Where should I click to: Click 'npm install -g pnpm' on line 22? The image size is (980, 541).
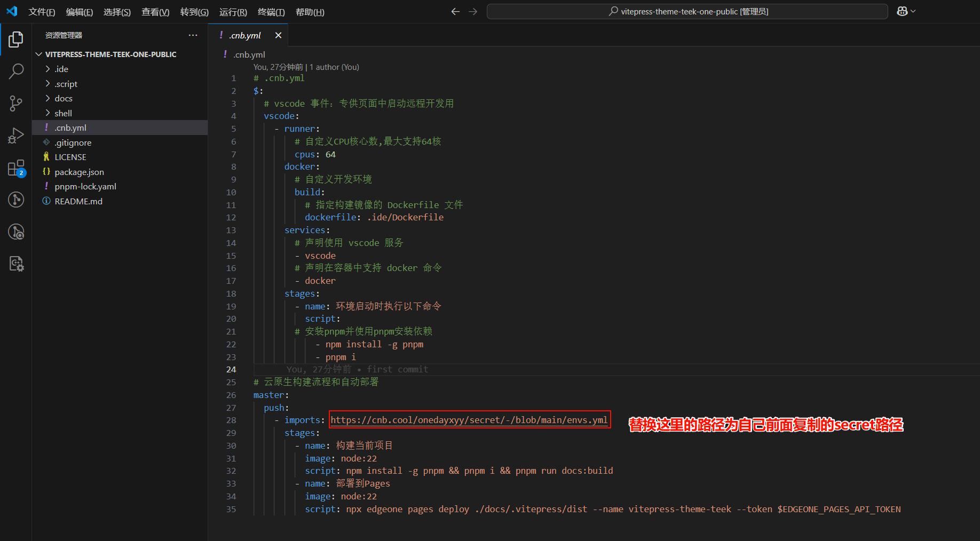click(x=374, y=344)
